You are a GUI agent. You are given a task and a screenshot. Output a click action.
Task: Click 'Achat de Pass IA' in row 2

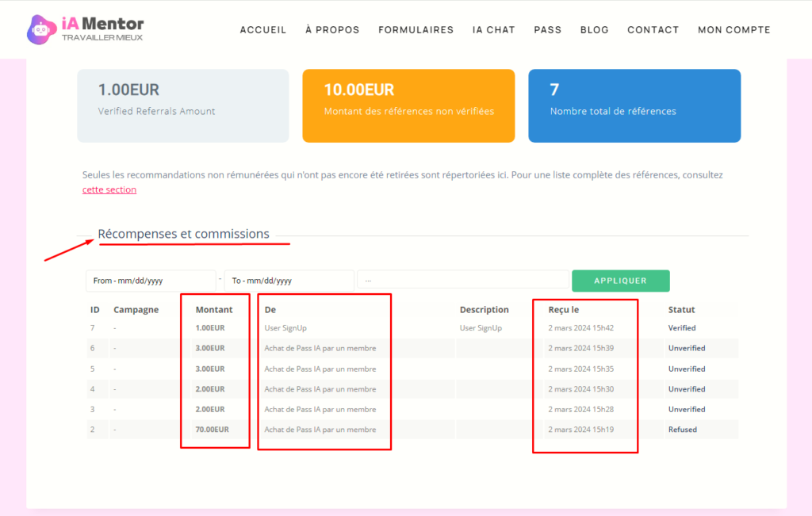click(x=320, y=429)
